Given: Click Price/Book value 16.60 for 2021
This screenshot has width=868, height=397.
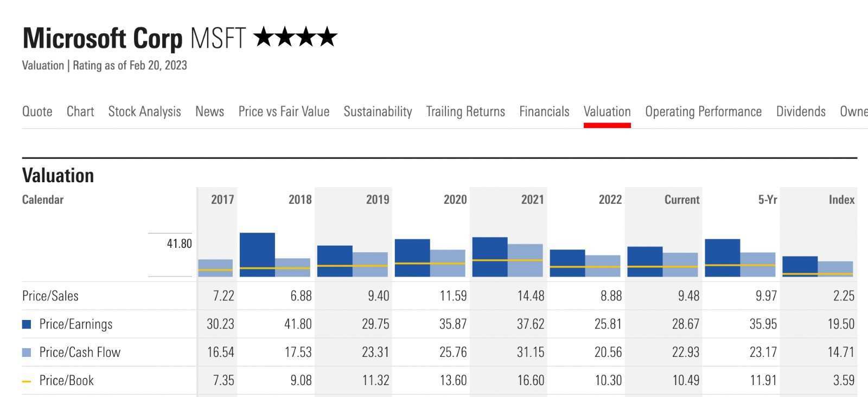Looking at the screenshot, I should [531, 381].
